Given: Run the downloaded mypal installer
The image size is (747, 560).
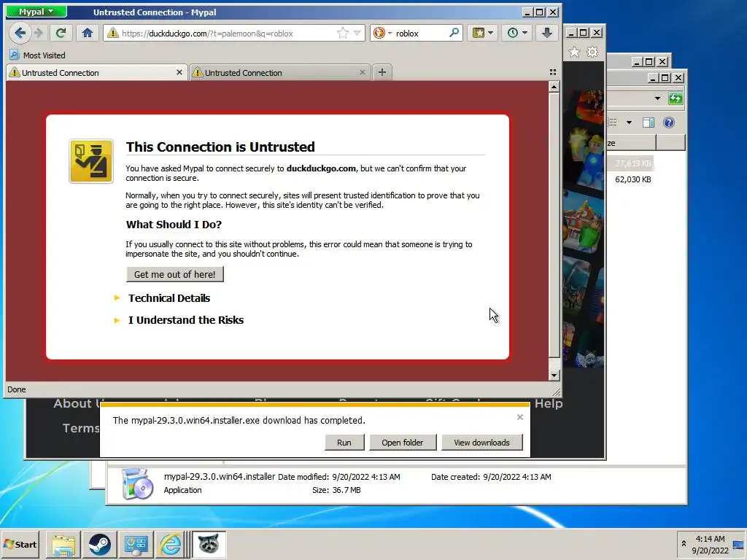Looking at the screenshot, I should pyautogui.click(x=344, y=443).
